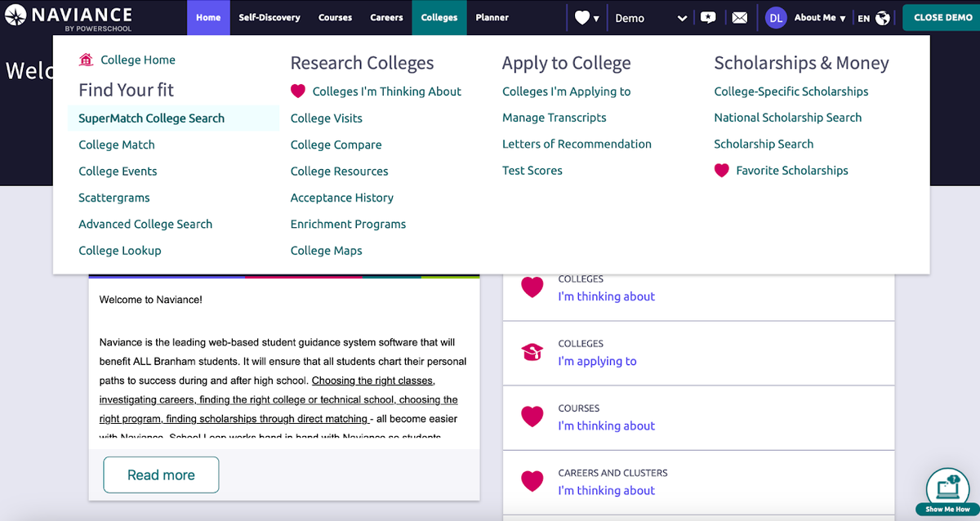The image size is (980, 521).
Task: Select the Planner menu item
Action: click(492, 16)
